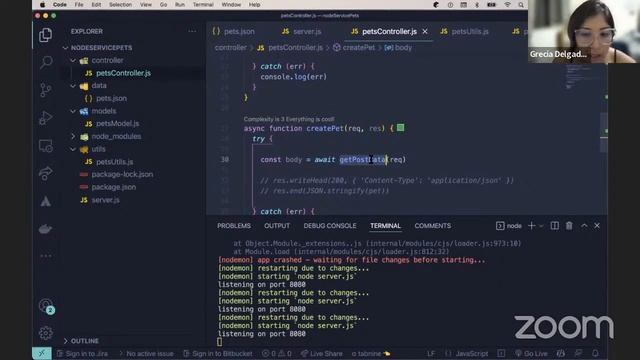
Task: Add a new terminal with plus icon
Action: point(531,226)
